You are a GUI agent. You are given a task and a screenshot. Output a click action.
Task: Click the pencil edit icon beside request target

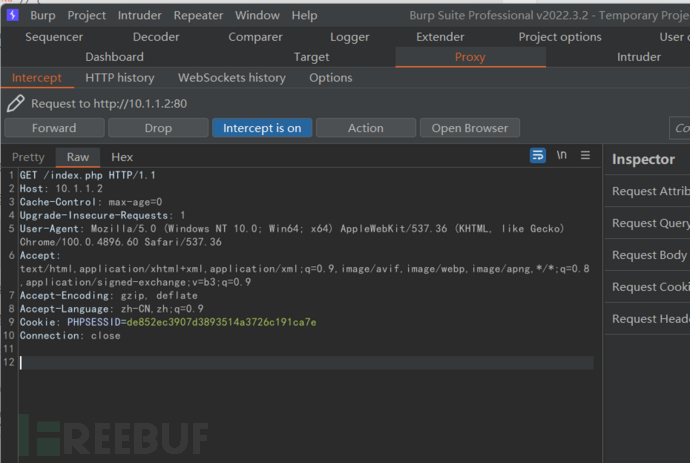(15, 103)
